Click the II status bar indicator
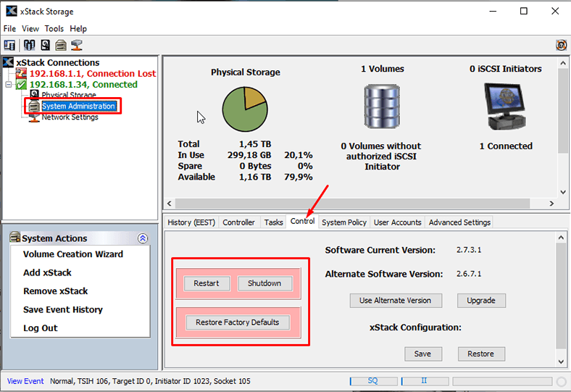The image size is (571, 392). tap(425, 380)
